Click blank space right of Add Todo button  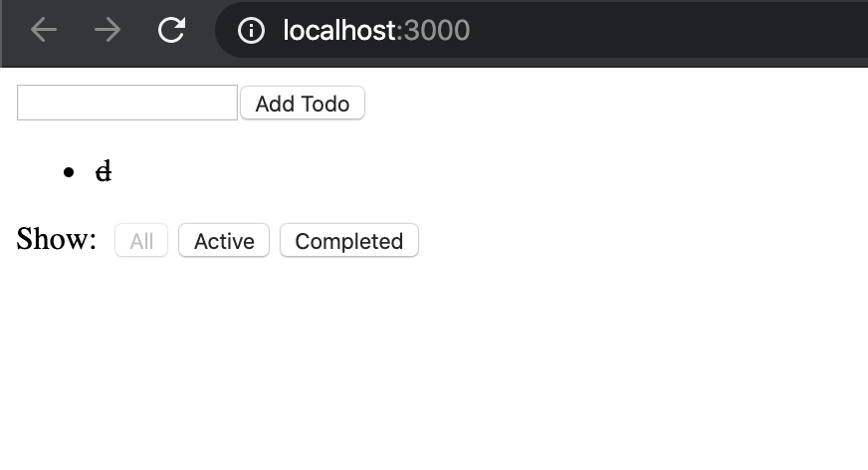pyautogui.click(x=597, y=104)
